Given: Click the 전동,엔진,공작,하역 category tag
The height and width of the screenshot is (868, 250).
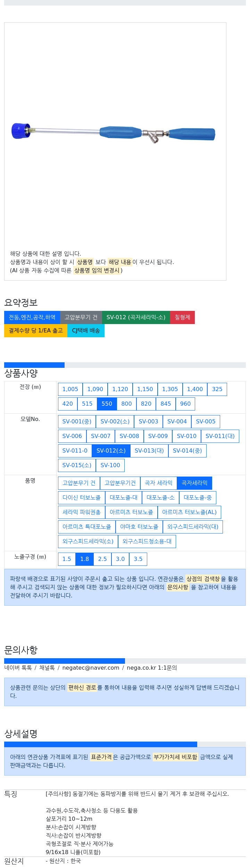Looking at the screenshot, I should [32, 317].
